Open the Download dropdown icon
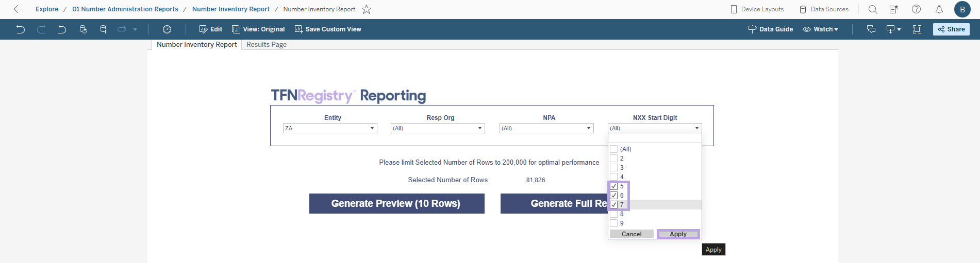 (x=893, y=29)
